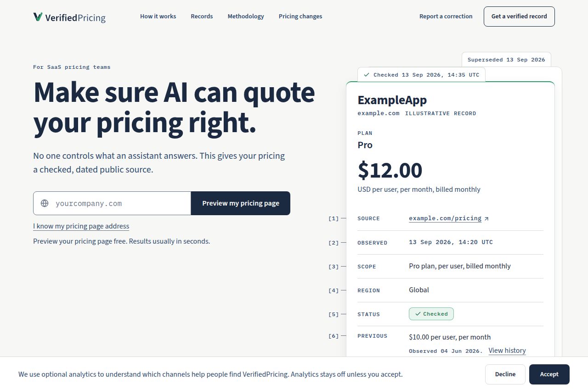Go to the Methodology page
The height and width of the screenshot is (390, 588).
[x=246, y=16]
